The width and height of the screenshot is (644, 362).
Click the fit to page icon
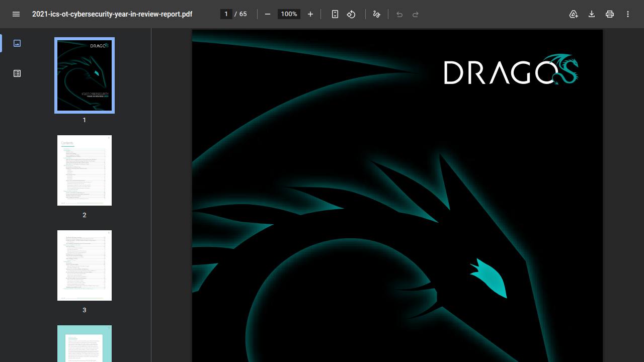(335, 14)
